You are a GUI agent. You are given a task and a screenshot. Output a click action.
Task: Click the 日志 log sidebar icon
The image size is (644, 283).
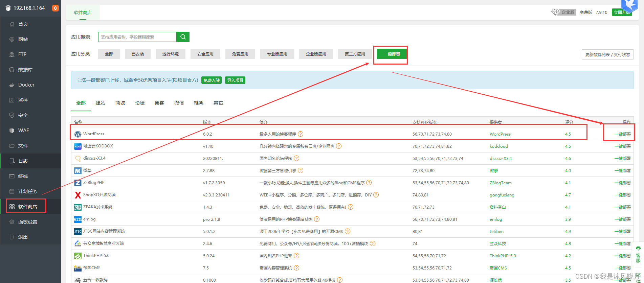point(12,161)
